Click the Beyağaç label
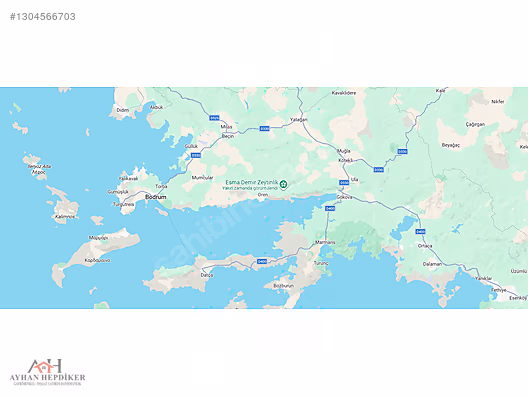 (x=451, y=145)
